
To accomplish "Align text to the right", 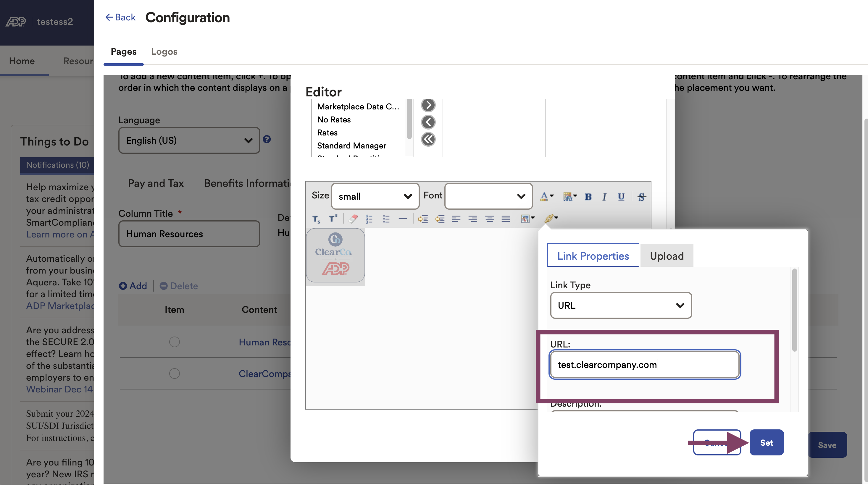I will coord(473,219).
